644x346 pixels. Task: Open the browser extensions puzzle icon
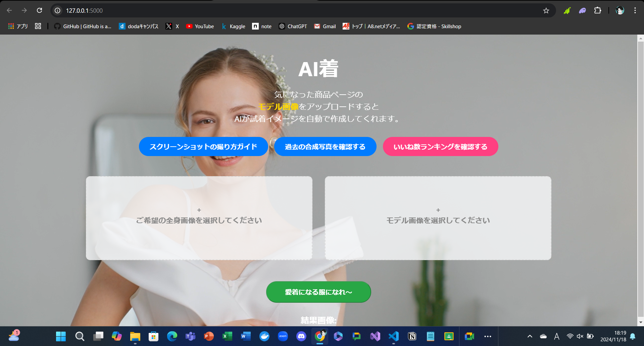pyautogui.click(x=598, y=10)
